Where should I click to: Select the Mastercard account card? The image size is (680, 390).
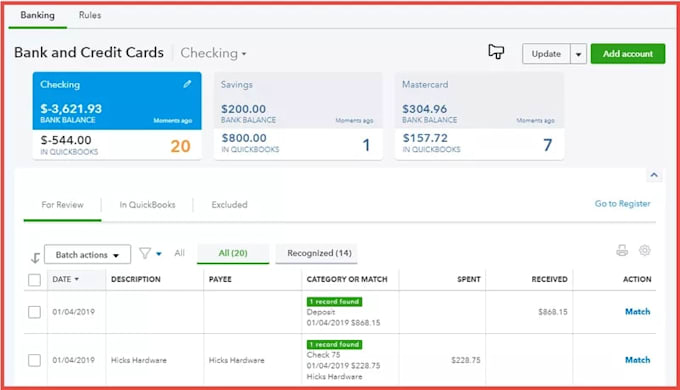[x=479, y=115]
